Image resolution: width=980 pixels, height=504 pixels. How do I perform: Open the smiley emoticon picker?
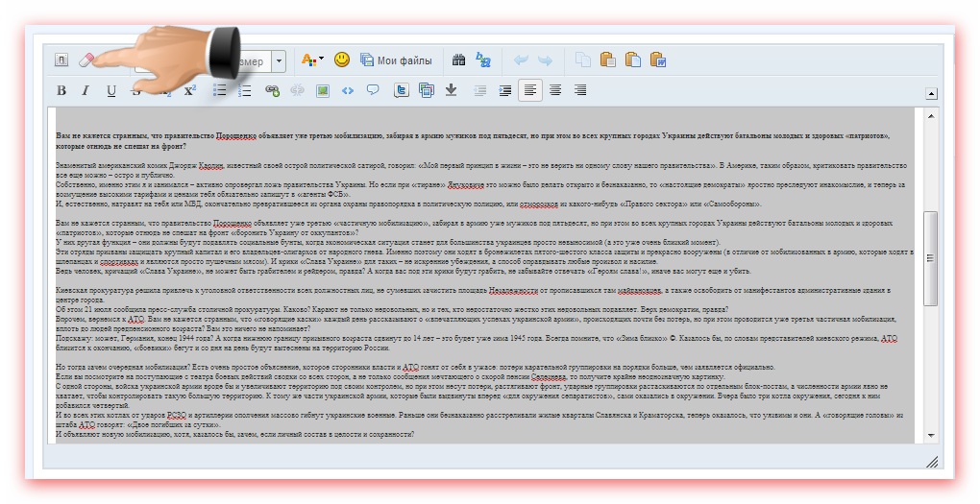tap(342, 60)
